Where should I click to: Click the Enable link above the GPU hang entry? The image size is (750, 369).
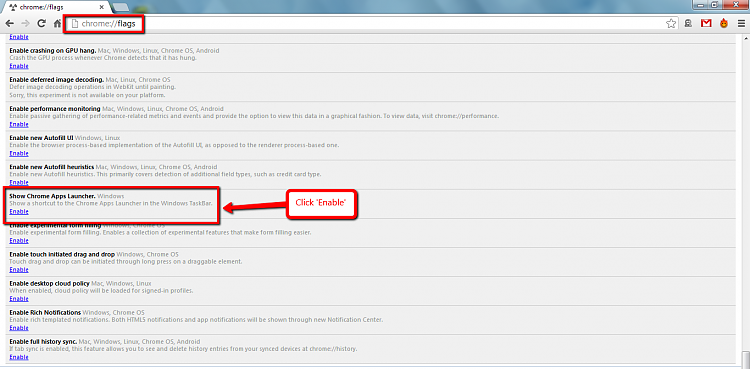(x=19, y=37)
